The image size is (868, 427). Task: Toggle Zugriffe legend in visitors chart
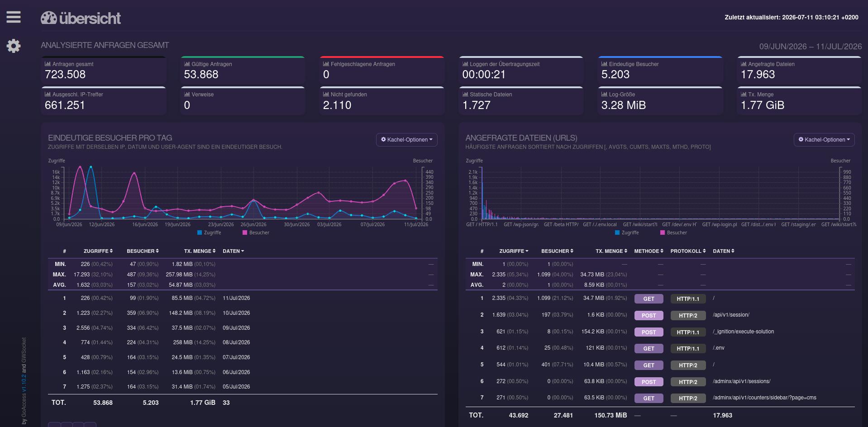[209, 232]
